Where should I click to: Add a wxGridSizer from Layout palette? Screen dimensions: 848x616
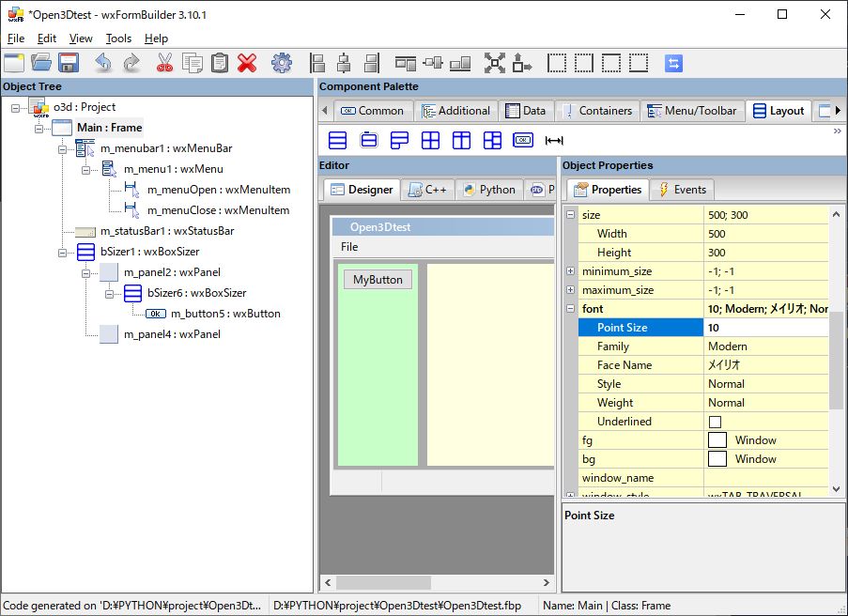(430, 141)
